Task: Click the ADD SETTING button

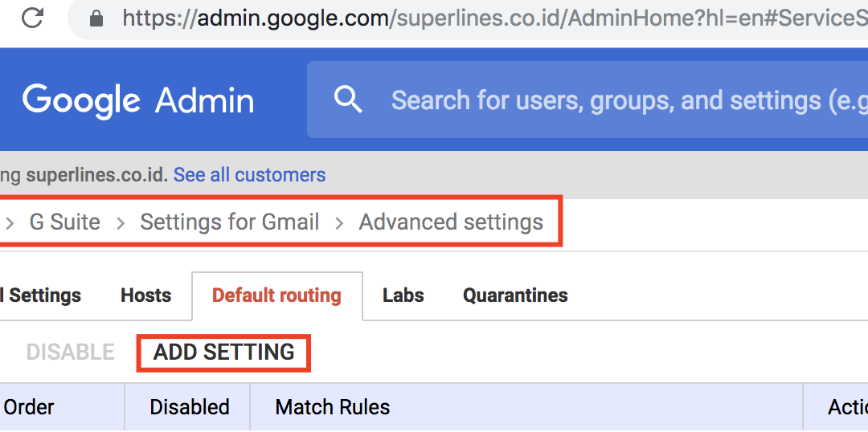Action: (x=223, y=353)
